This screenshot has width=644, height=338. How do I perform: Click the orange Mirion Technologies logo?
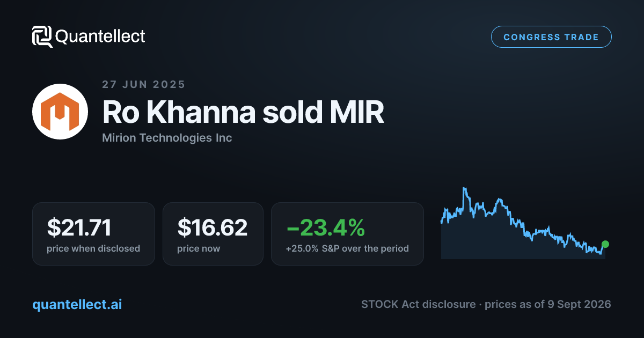tap(60, 112)
